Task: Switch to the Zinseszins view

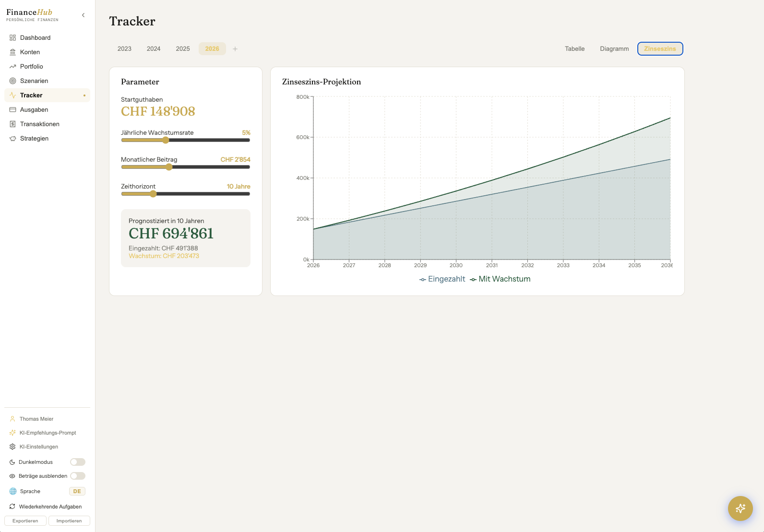Action: point(660,49)
